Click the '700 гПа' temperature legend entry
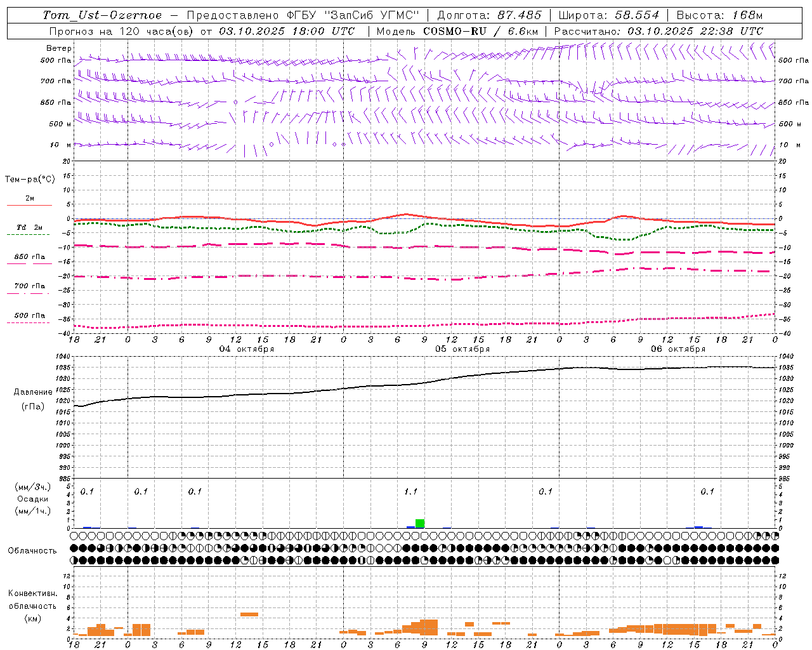Viewport: 812px width, 650px height. coord(30,286)
